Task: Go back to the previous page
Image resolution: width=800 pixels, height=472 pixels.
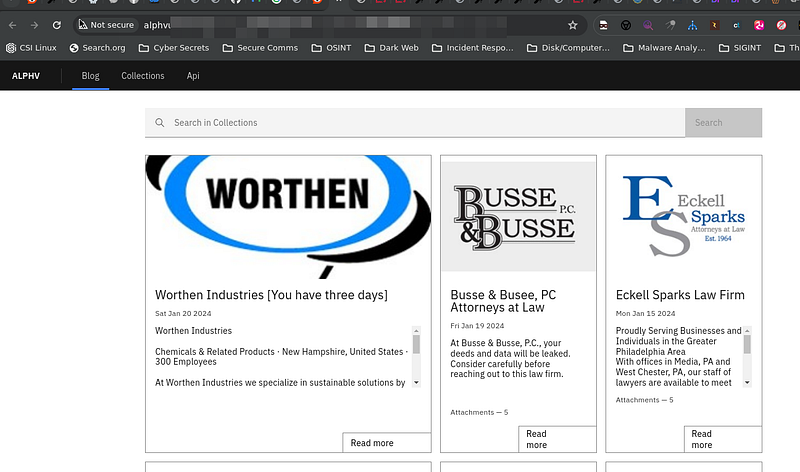Action: pos(12,25)
